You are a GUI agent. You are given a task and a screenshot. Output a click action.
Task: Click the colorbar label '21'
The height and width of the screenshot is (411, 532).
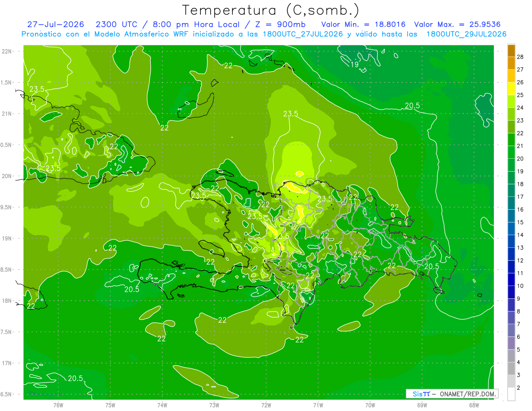(521, 145)
